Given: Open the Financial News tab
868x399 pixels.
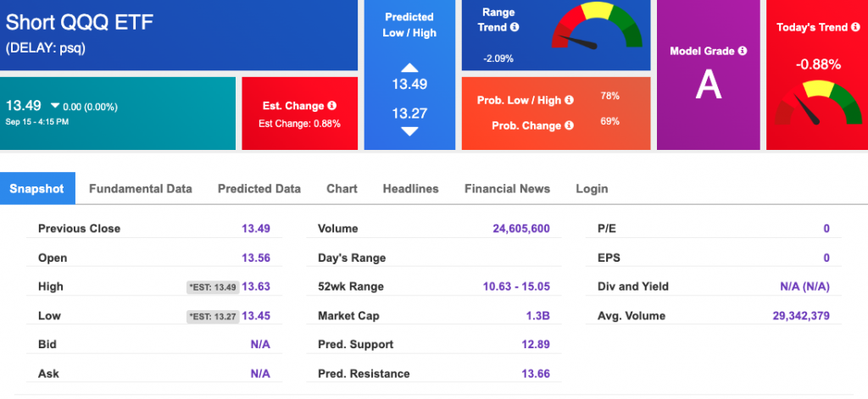Looking at the screenshot, I should [x=507, y=189].
